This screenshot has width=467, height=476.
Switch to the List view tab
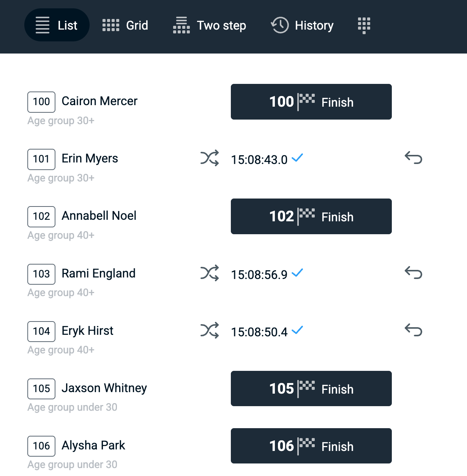tap(57, 25)
